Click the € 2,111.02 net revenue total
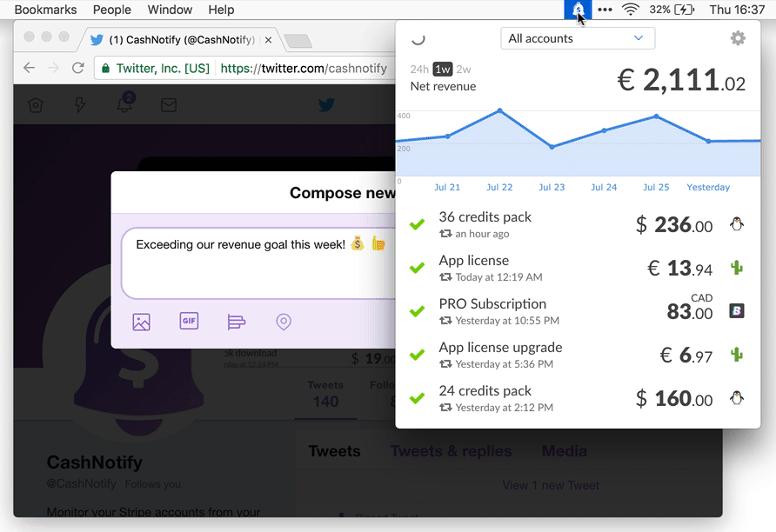 [x=681, y=81]
